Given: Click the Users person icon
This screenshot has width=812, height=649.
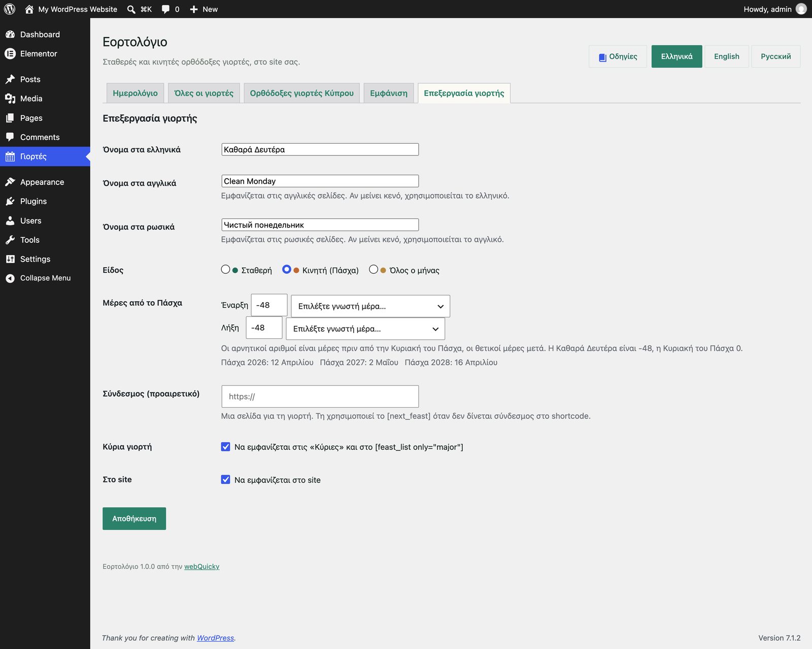Looking at the screenshot, I should pos(10,220).
